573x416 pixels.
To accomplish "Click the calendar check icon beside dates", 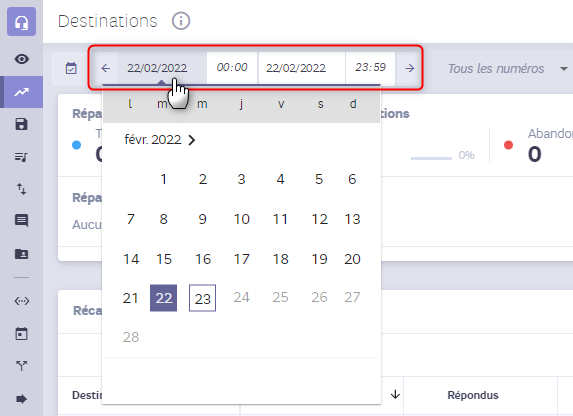I will 71,68.
